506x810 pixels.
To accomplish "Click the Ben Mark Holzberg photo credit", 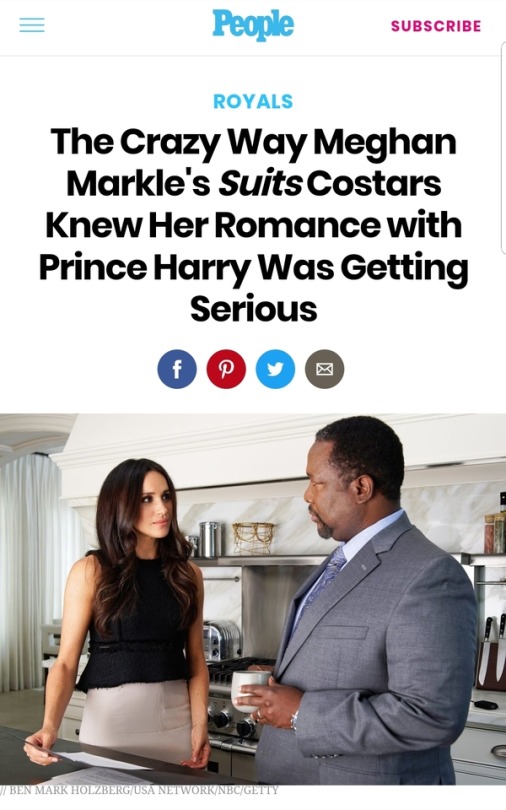I will coord(139,790).
